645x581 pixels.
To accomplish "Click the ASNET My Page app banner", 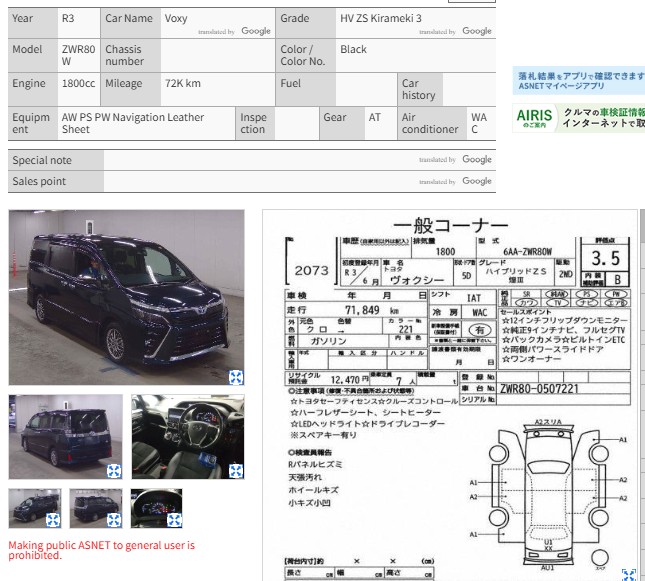I will [x=579, y=81].
